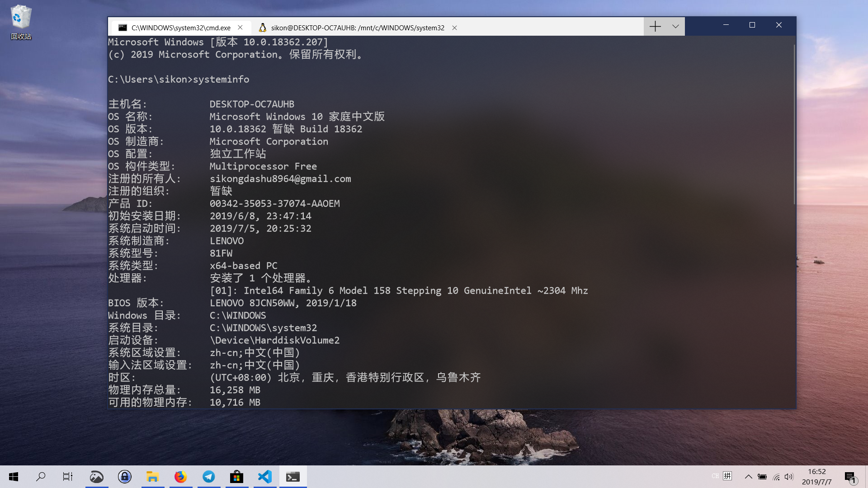Open the Windows Start menu
Viewport: 868px width, 488px height.
[x=14, y=477]
